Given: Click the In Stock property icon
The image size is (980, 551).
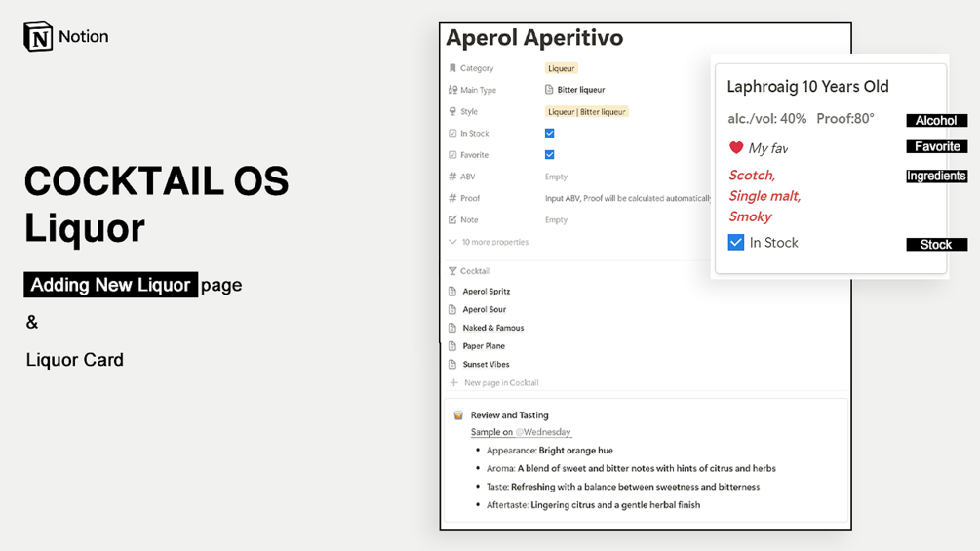Looking at the screenshot, I should point(452,133).
